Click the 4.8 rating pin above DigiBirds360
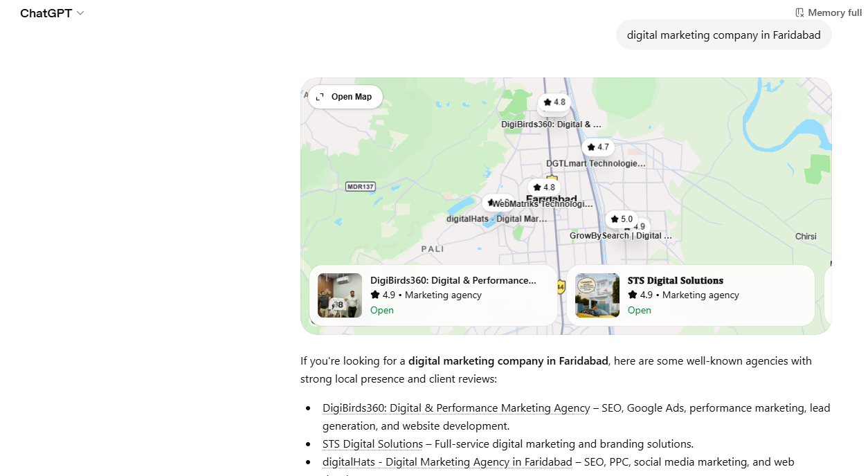The height and width of the screenshot is (476, 868). click(554, 102)
